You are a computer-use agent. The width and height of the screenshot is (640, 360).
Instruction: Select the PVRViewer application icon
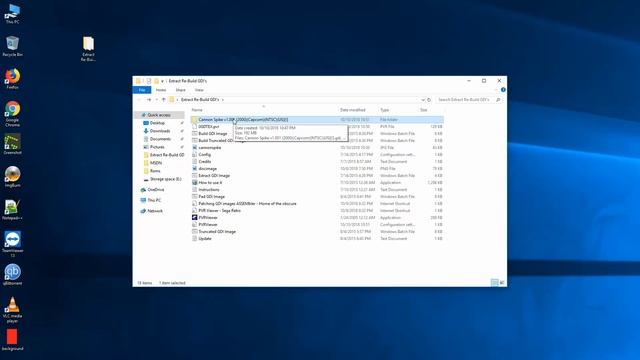tap(195, 218)
